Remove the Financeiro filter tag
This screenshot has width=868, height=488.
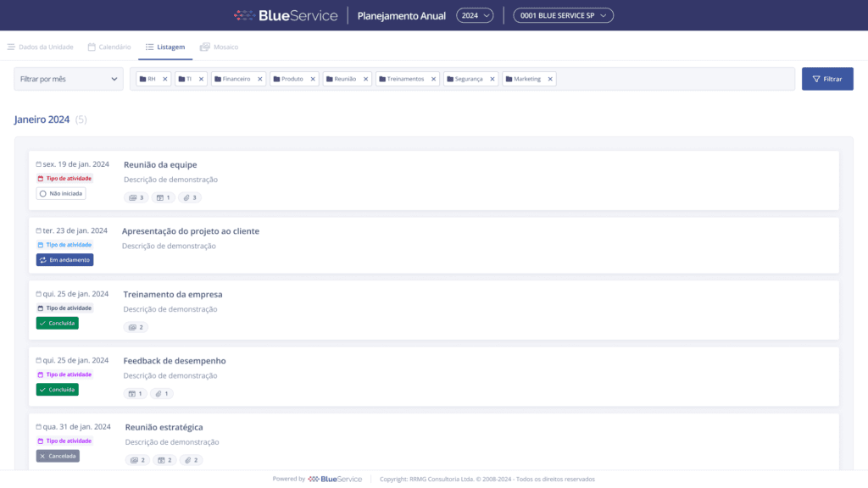[x=259, y=79]
